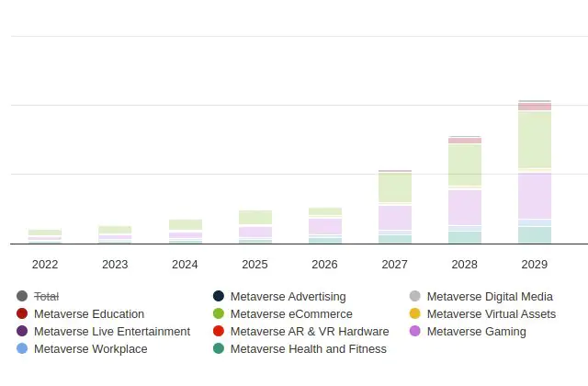Viewport: 588px width, 386px height.
Task: Click the red AR & VR Hardware dot
Action: (219, 332)
